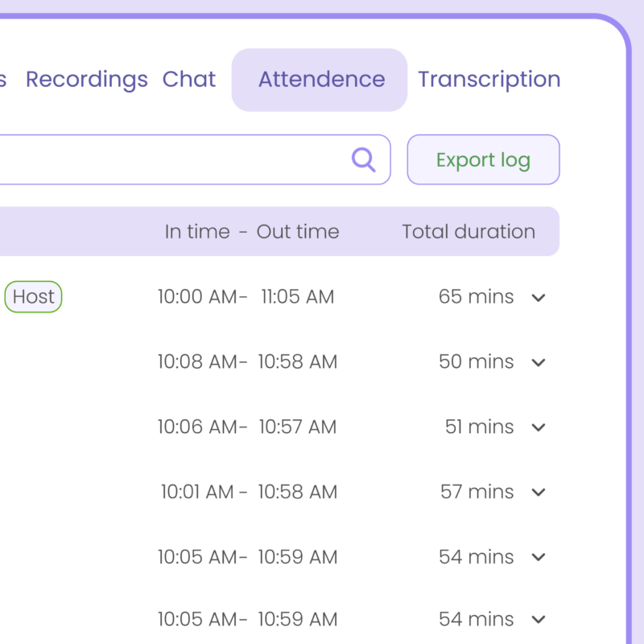Click the search magnifier icon

pyautogui.click(x=364, y=160)
